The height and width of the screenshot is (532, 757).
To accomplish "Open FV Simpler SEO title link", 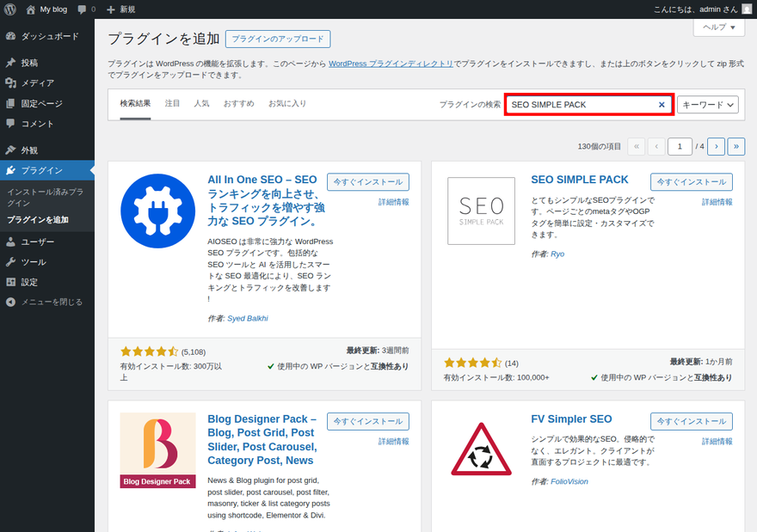I will (571, 419).
